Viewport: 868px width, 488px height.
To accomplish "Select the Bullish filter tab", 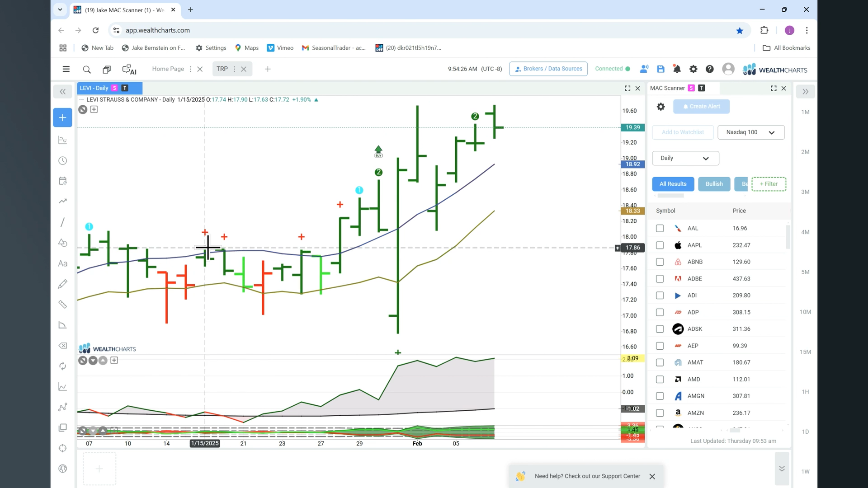I will click(714, 184).
